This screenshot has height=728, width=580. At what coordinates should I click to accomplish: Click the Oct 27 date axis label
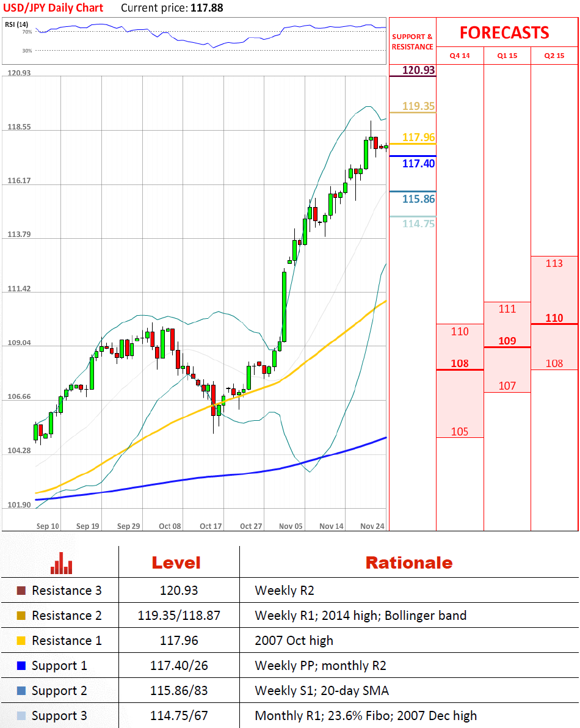pos(251,526)
